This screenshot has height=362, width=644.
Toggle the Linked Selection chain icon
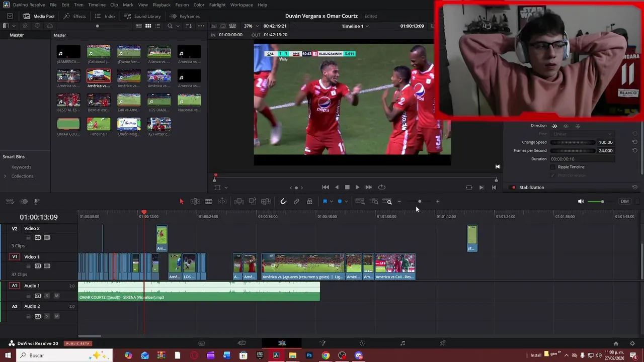tap(296, 202)
